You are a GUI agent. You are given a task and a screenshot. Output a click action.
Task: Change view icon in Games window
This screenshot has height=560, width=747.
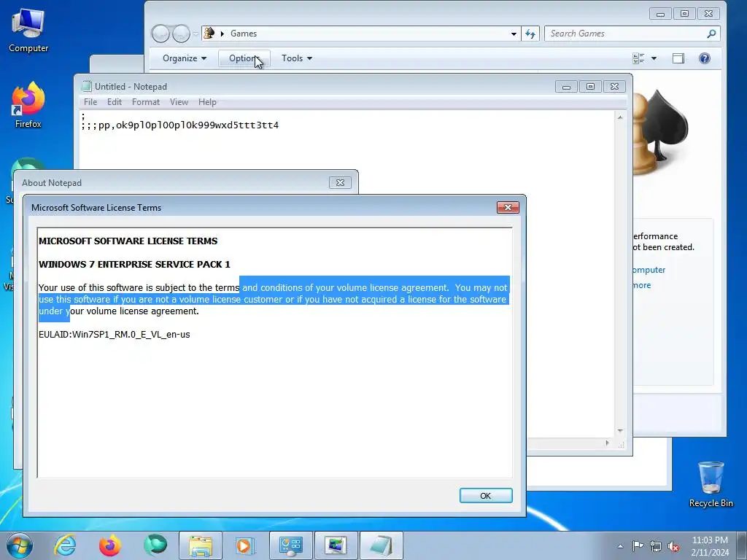(x=638, y=58)
